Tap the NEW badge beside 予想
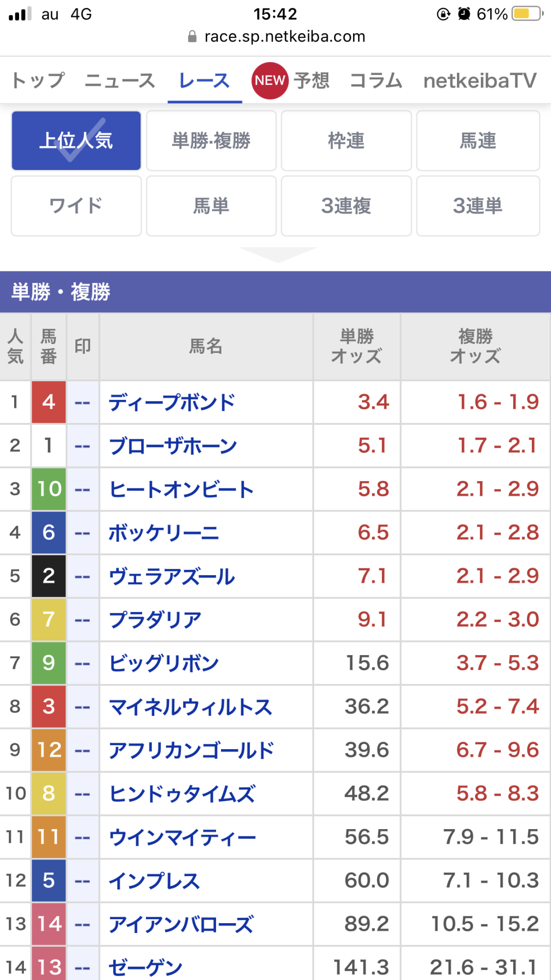 (269, 80)
